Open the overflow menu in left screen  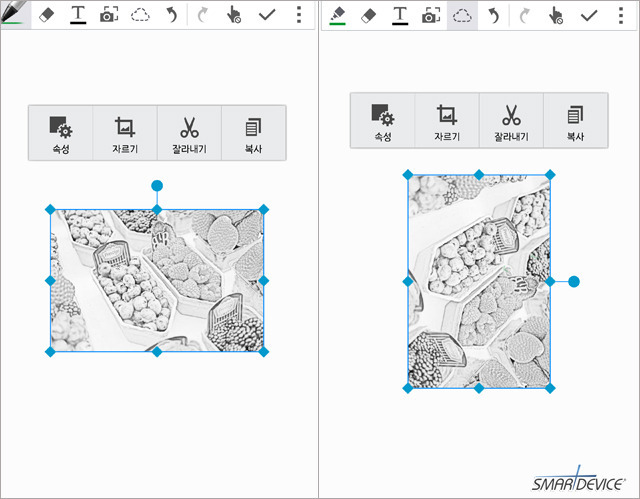[299, 15]
